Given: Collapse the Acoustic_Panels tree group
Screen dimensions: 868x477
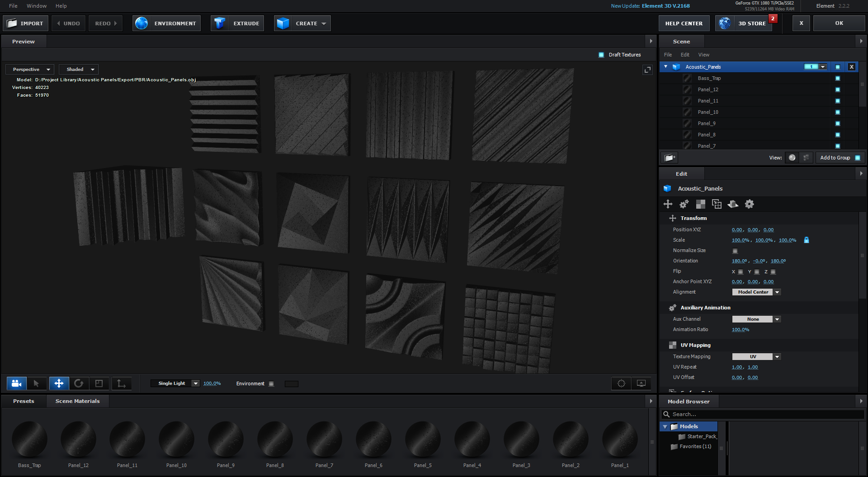Looking at the screenshot, I should (x=665, y=67).
